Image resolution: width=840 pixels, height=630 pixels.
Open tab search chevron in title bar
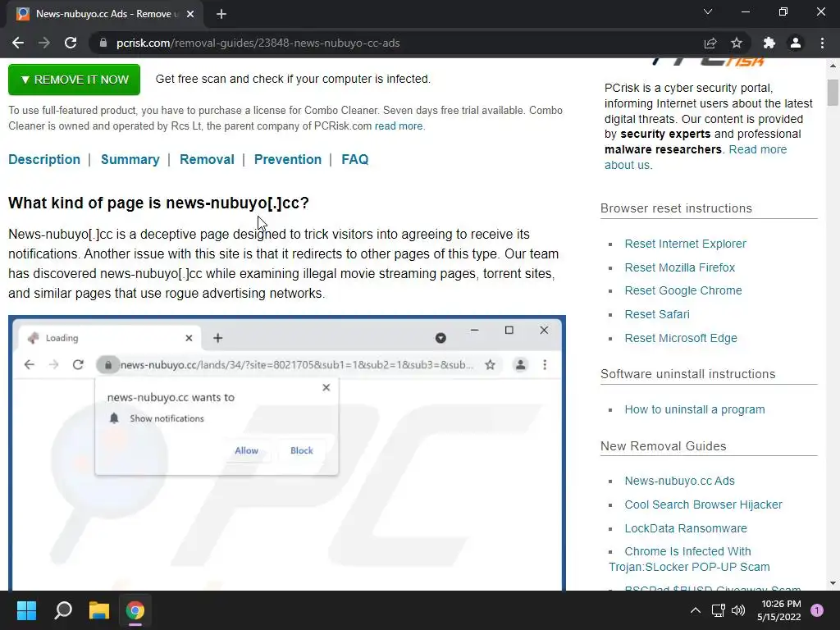(708, 11)
